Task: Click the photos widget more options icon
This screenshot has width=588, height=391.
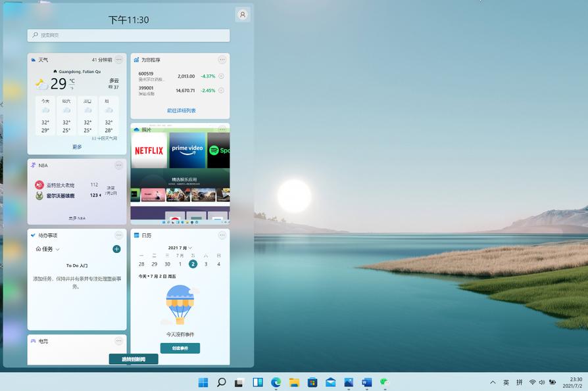Action: [x=222, y=128]
